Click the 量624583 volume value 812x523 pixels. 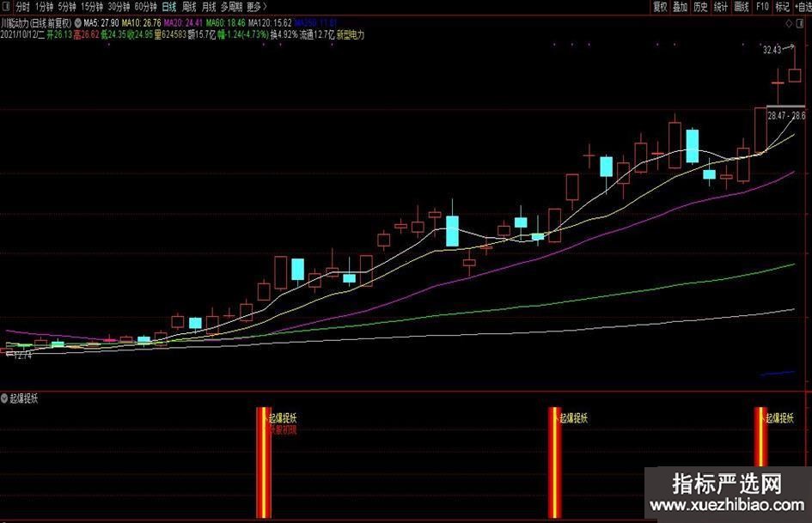(x=170, y=34)
